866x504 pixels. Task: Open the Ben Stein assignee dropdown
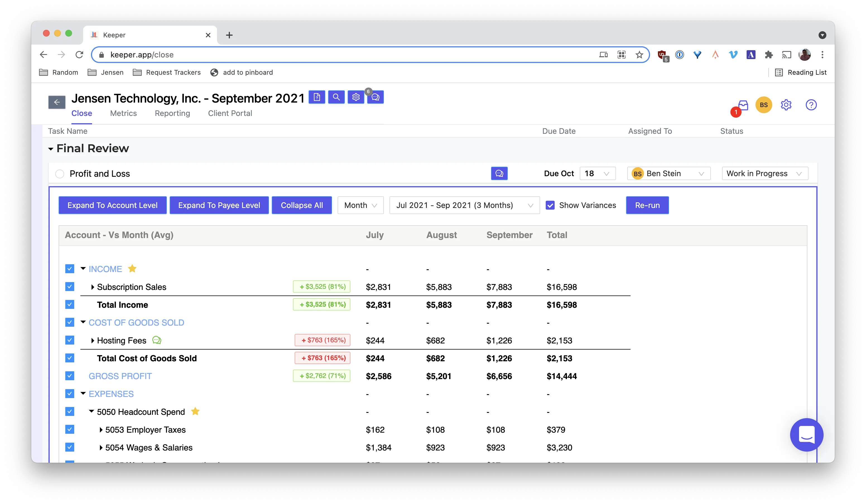click(668, 173)
